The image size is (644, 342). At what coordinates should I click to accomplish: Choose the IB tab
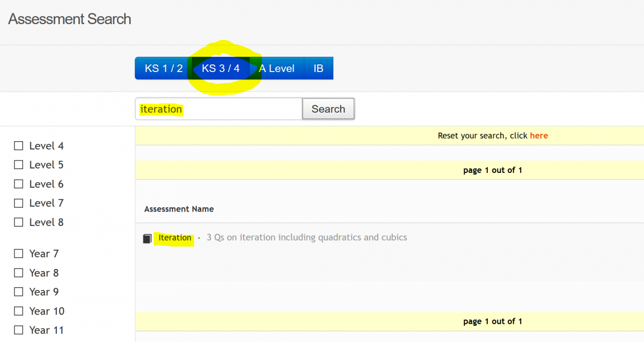(x=318, y=69)
